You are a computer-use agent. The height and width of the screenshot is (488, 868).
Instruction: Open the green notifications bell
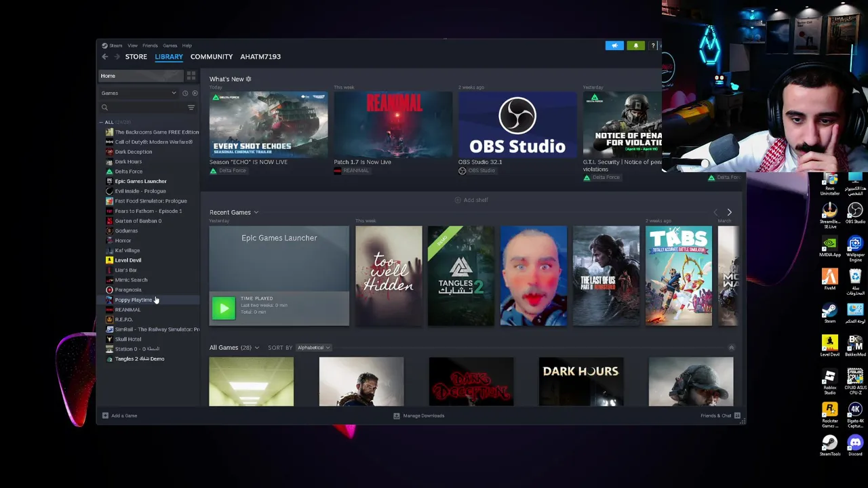click(x=635, y=45)
